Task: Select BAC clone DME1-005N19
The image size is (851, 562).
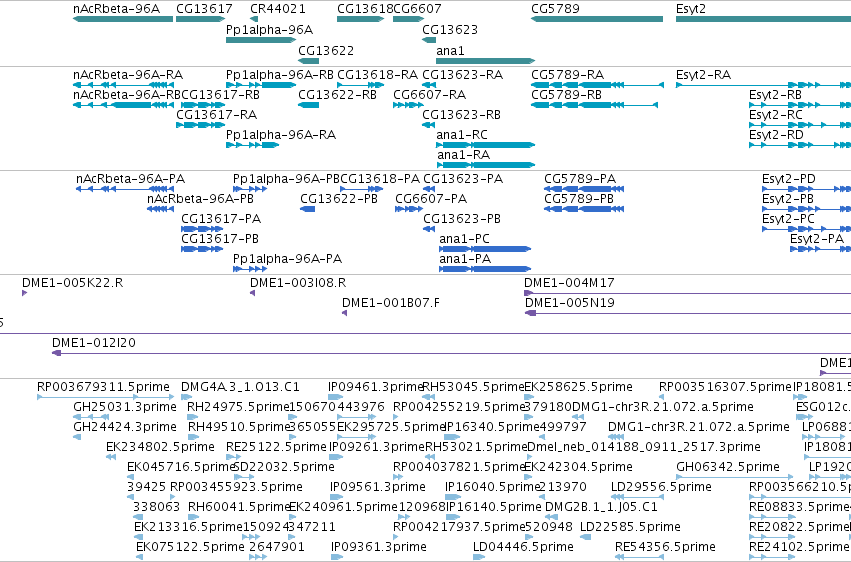Action: [688, 314]
